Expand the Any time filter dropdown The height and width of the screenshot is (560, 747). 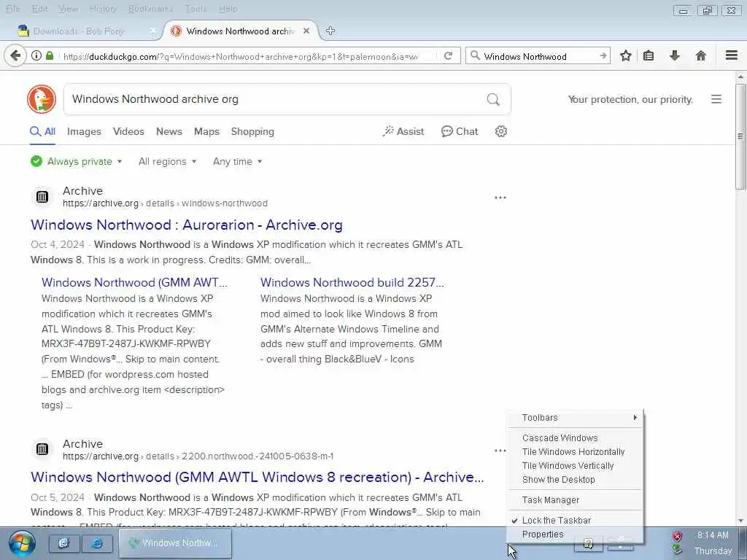(237, 161)
